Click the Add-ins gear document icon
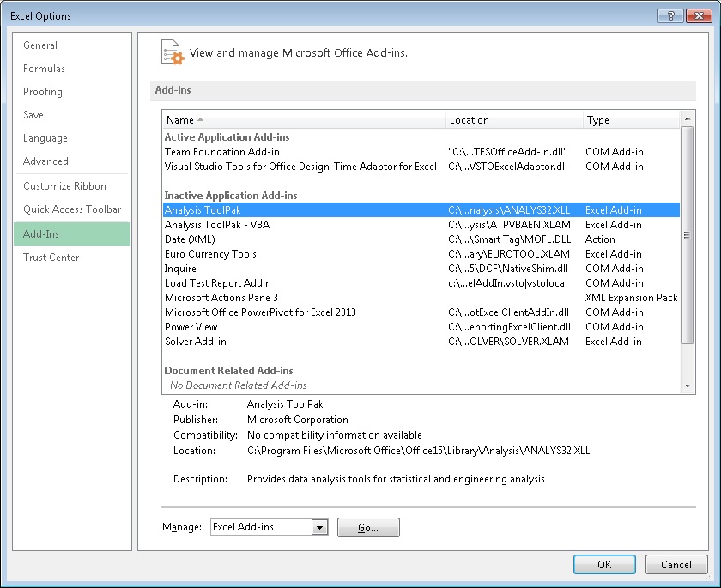Screen dimensions: 721x588 173,52
